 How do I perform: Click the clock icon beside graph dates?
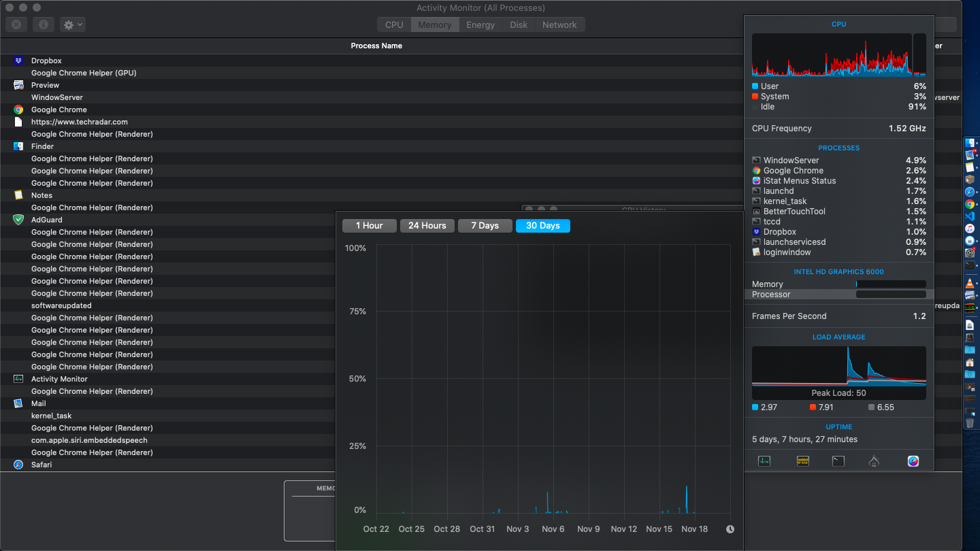730,529
